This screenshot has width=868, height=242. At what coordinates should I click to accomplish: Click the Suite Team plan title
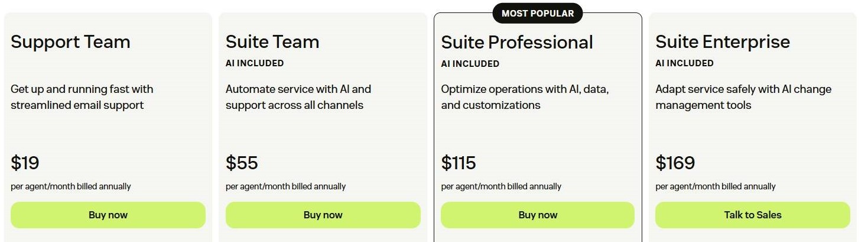[272, 42]
